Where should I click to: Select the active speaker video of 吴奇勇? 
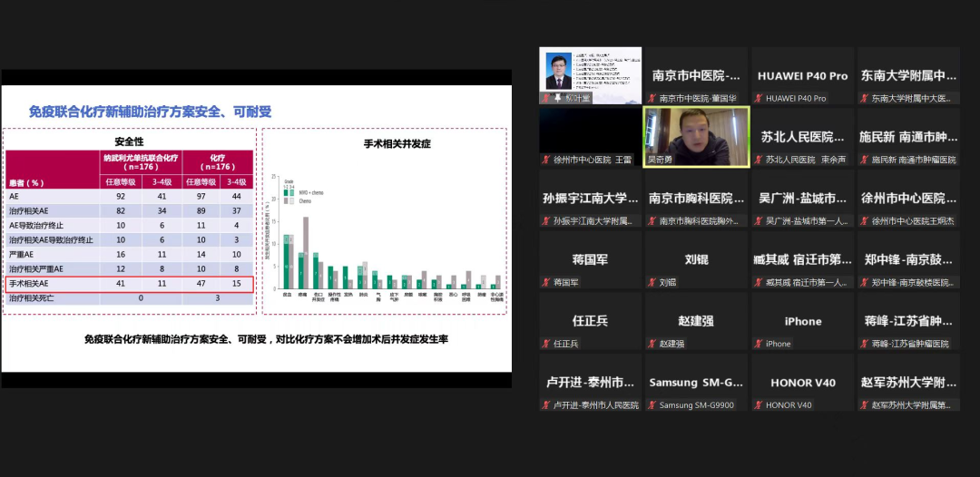(x=696, y=136)
